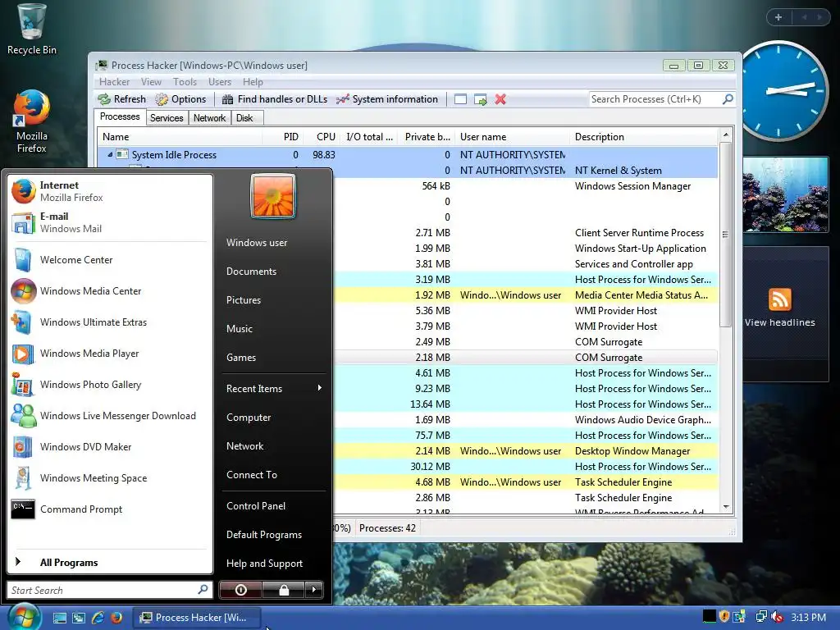This screenshot has width=840, height=630.
Task: Open Welcome Center in Start menu
Action: [110, 260]
